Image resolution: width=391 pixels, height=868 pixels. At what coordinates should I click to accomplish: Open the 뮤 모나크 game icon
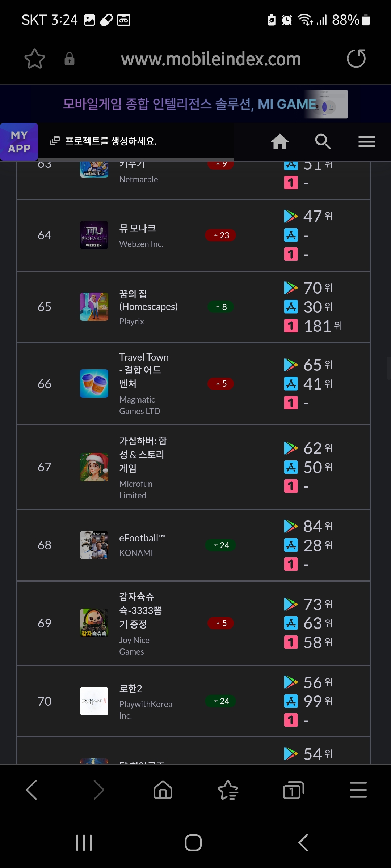click(94, 235)
